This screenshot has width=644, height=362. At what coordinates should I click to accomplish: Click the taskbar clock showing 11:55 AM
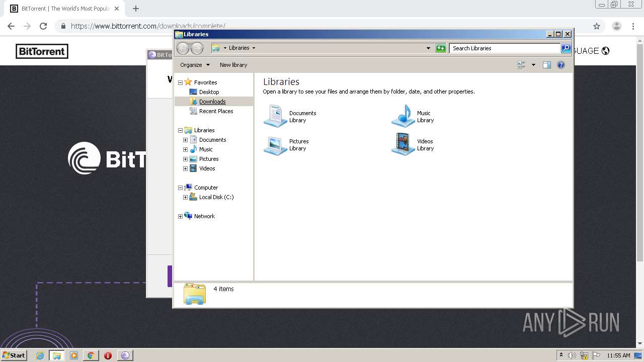coord(618,355)
